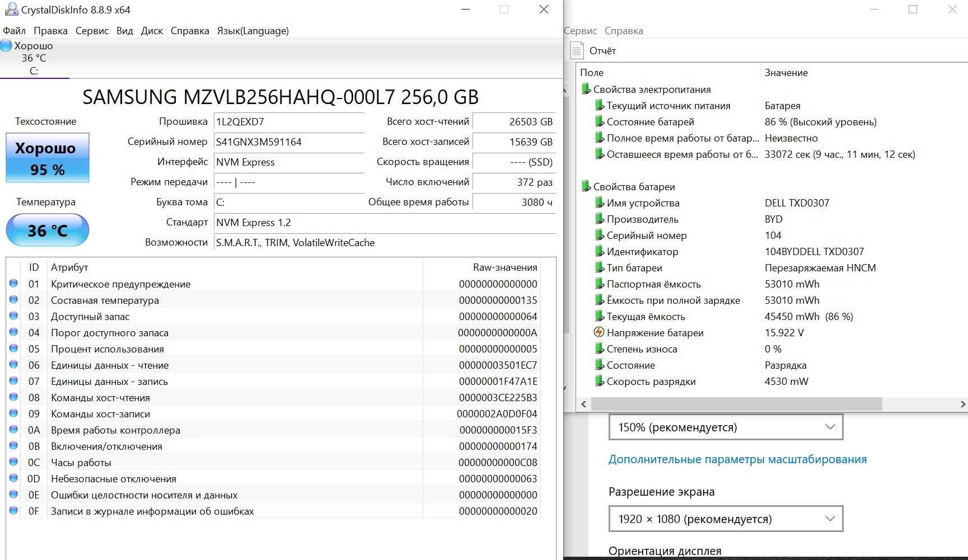Click the value 86 % (Высокий уровень)
The height and width of the screenshot is (560, 968).
click(x=821, y=121)
